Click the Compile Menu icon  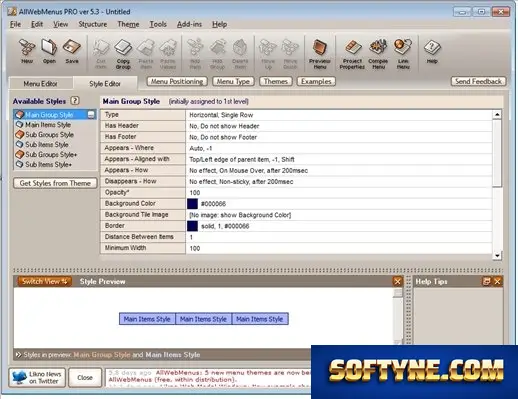coord(378,54)
